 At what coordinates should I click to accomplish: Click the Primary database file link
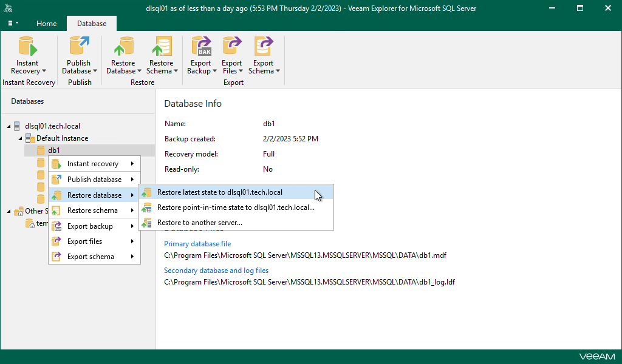point(197,244)
